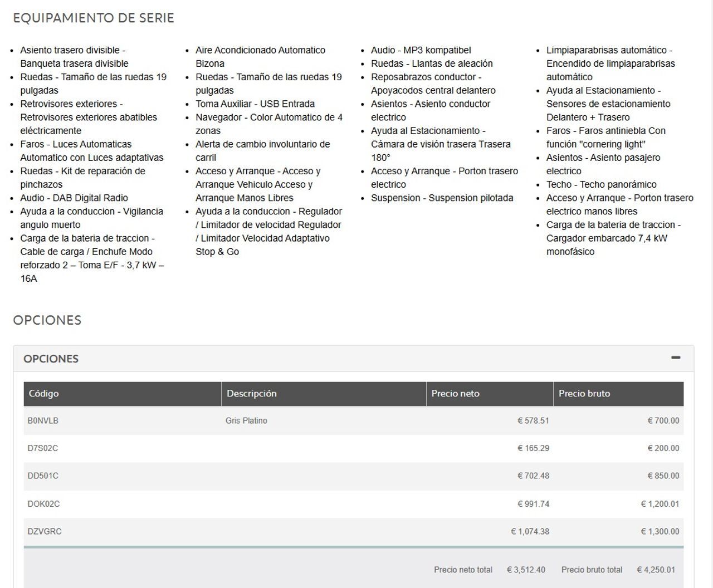The height and width of the screenshot is (588, 713).
Task: Select option code DZVGRC
Action: click(x=45, y=532)
